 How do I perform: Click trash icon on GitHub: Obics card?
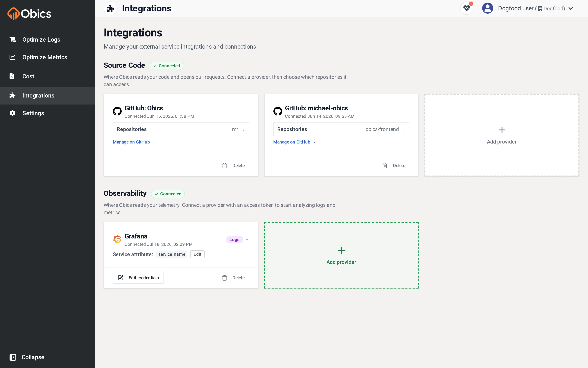point(225,165)
